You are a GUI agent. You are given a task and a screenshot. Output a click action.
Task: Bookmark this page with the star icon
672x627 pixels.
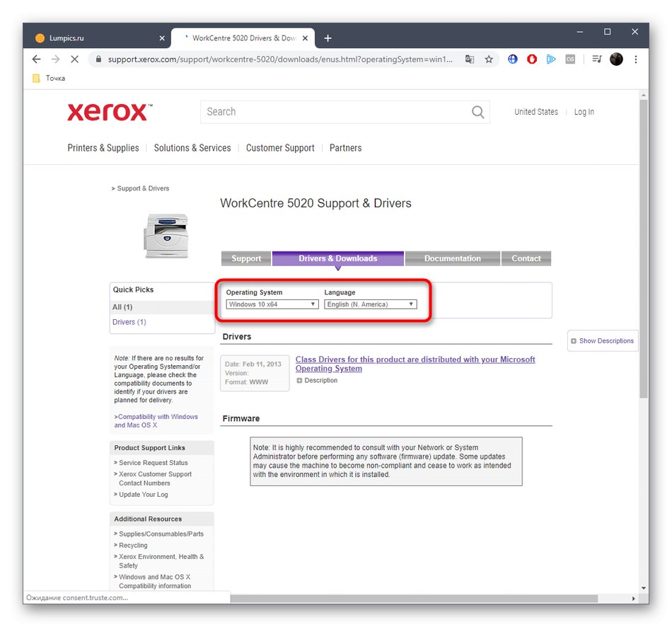coord(489,59)
